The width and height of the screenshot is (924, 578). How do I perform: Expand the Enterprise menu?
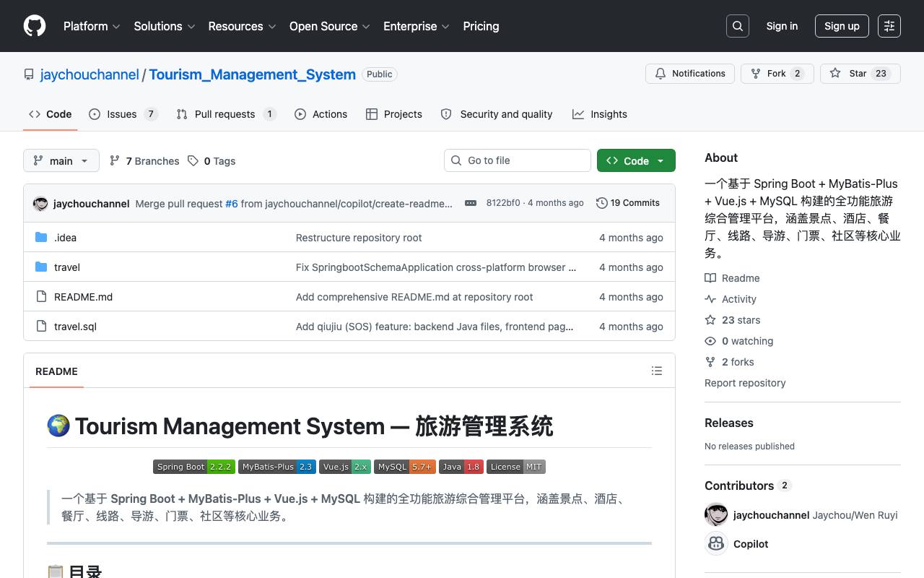(x=417, y=26)
